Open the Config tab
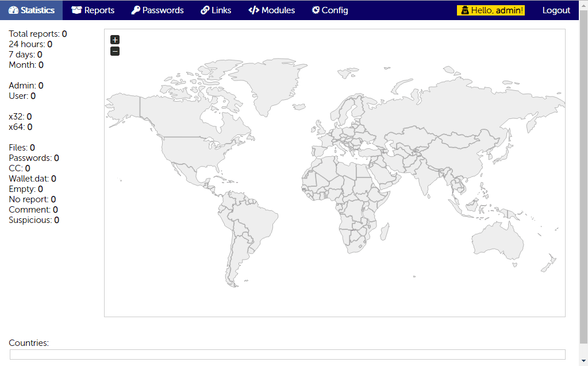The width and height of the screenshot is (588, 366). pyautogui.click(x=329, y=10)
